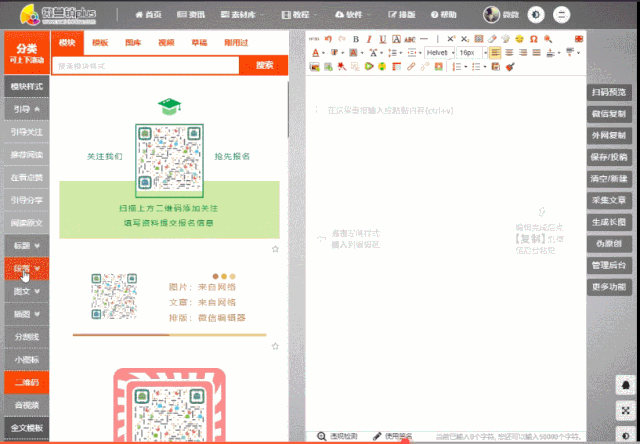The width and height of the screenshot is (640, 444).
Task: Apply the character border icon
Action: click(x=396, y=39)
